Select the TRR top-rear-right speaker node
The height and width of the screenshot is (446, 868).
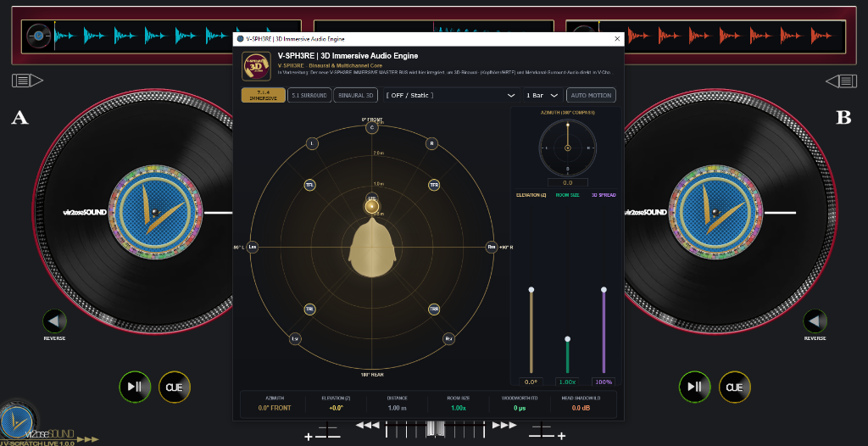tap(434, 309)
